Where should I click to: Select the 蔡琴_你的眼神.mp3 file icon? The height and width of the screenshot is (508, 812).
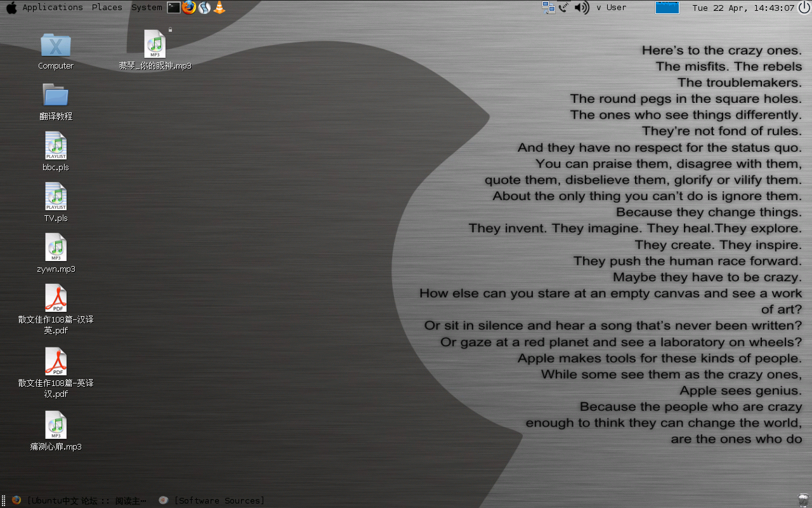point(155,50)
